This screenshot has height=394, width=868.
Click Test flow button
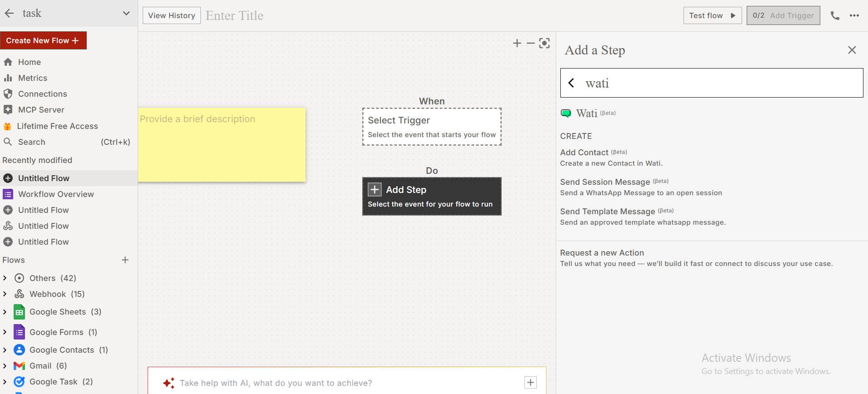coord(712,15)
